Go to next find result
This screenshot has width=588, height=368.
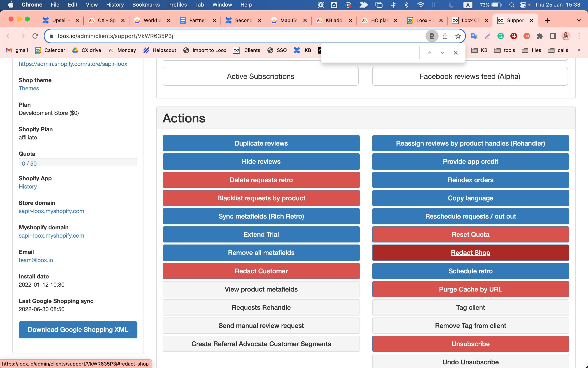442,53
